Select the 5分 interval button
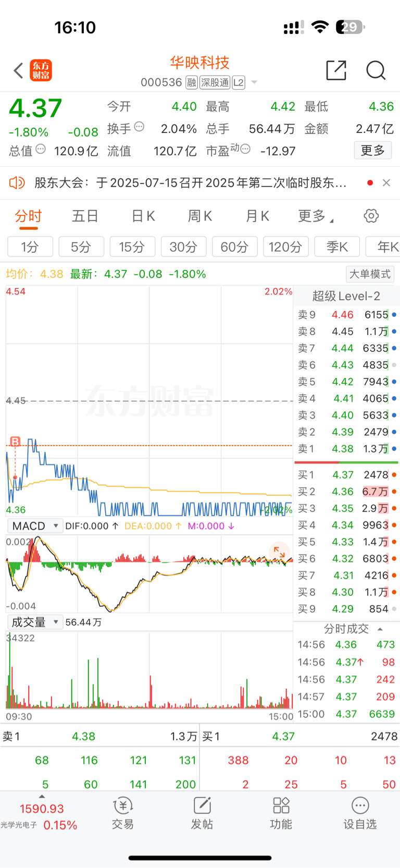This screenshot has width=400, height=868. click(x=81, y=247)
